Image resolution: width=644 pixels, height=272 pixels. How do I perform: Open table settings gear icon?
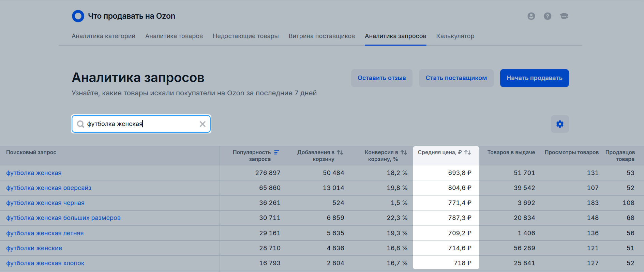tap(560, 124)
